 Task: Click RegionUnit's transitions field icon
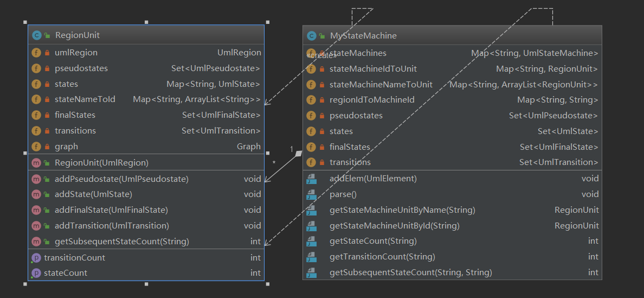36,131
